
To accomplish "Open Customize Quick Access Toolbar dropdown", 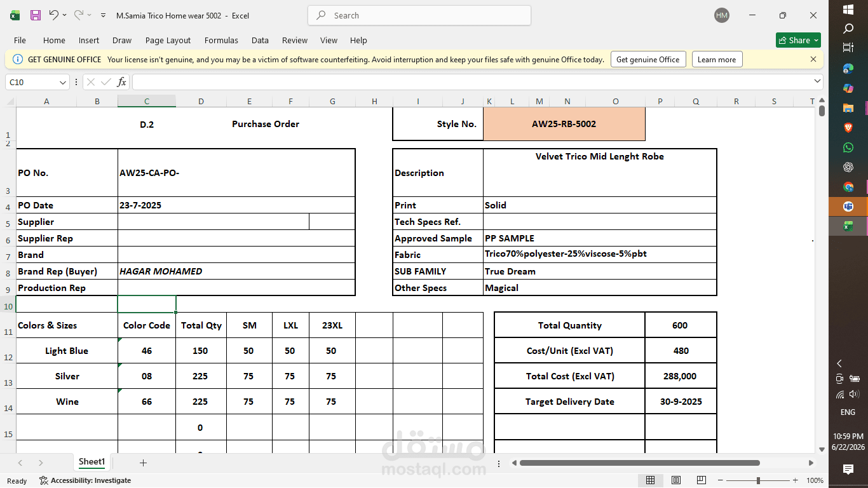I will pyautogui.click(x=103, y=15).
